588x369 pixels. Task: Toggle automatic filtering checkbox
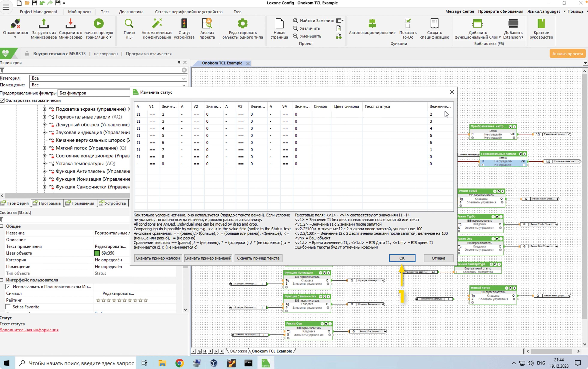[x=2, y=101]
